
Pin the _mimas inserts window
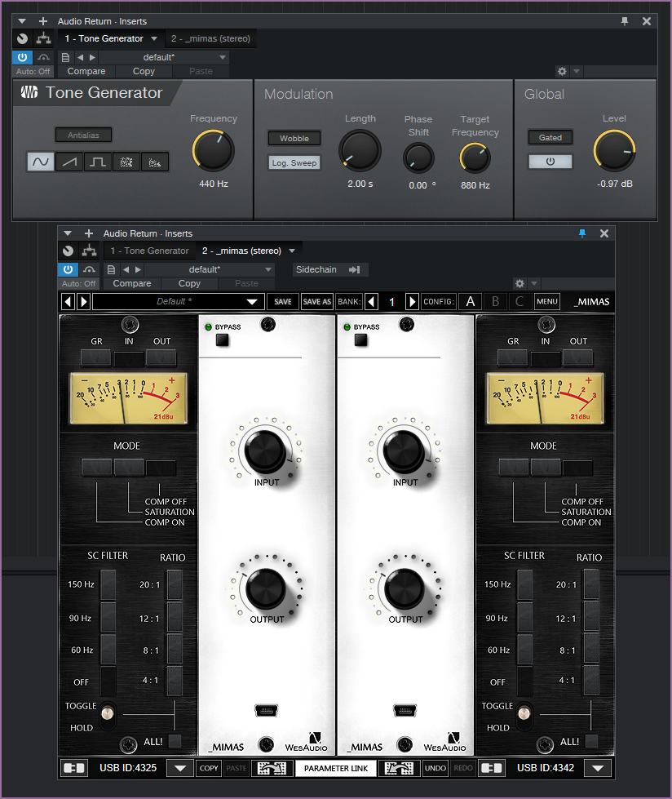pyautogui.click(x=582, y=233)
